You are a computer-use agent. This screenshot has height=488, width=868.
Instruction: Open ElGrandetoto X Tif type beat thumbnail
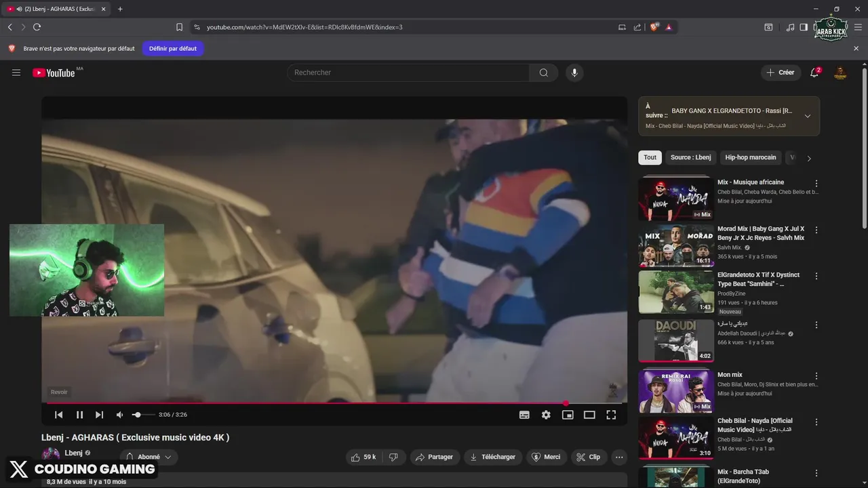click(676, 292)
